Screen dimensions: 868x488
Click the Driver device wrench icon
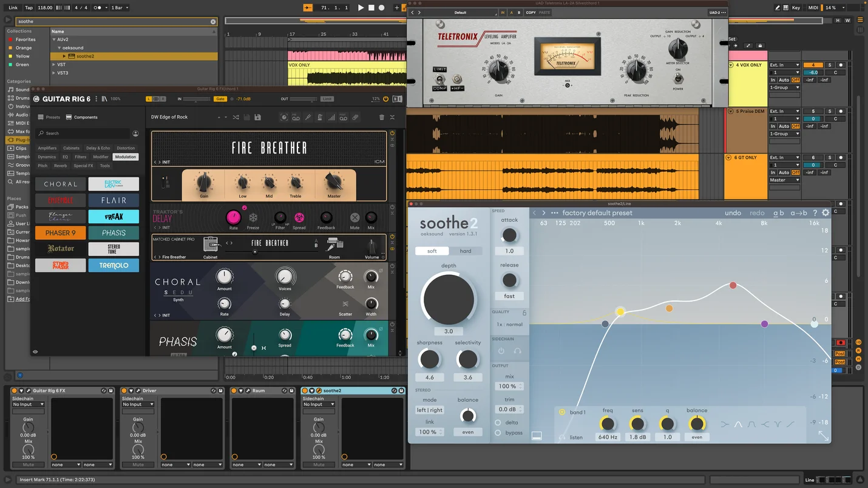138,391
